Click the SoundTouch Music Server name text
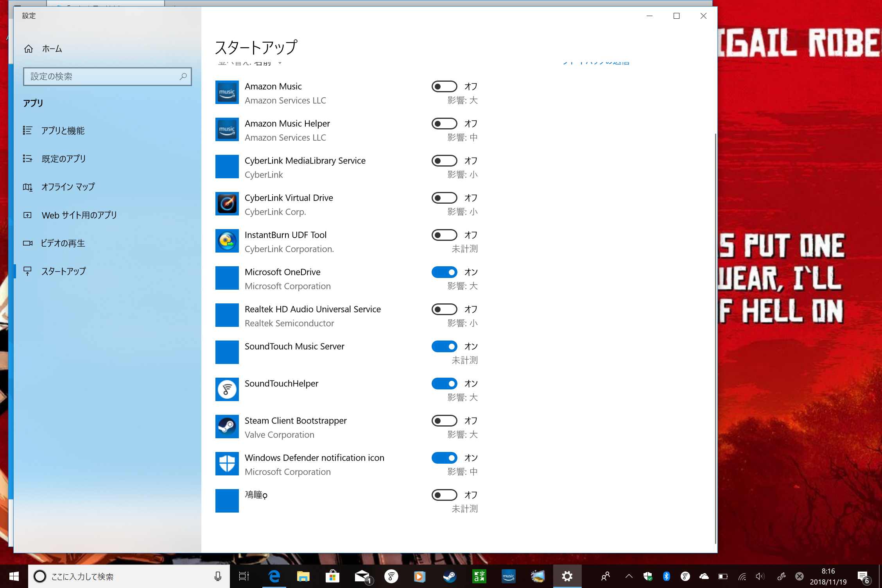882x588 pixels. pos(294,346)
